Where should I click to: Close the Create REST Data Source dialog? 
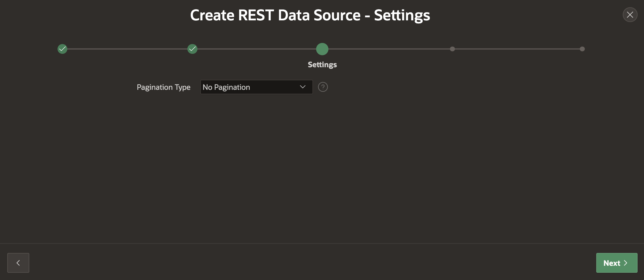[630, 15]
